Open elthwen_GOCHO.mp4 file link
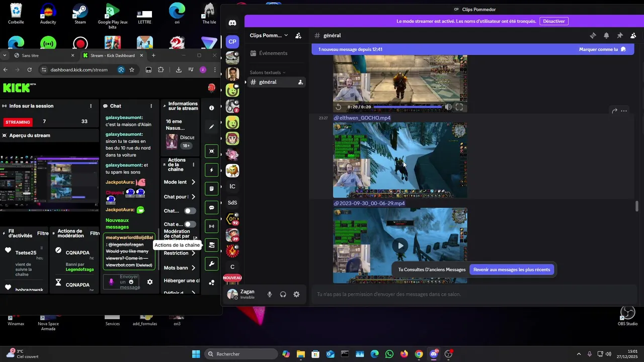Viewport: 644px width, 362px height. click(x=365, y=118)
